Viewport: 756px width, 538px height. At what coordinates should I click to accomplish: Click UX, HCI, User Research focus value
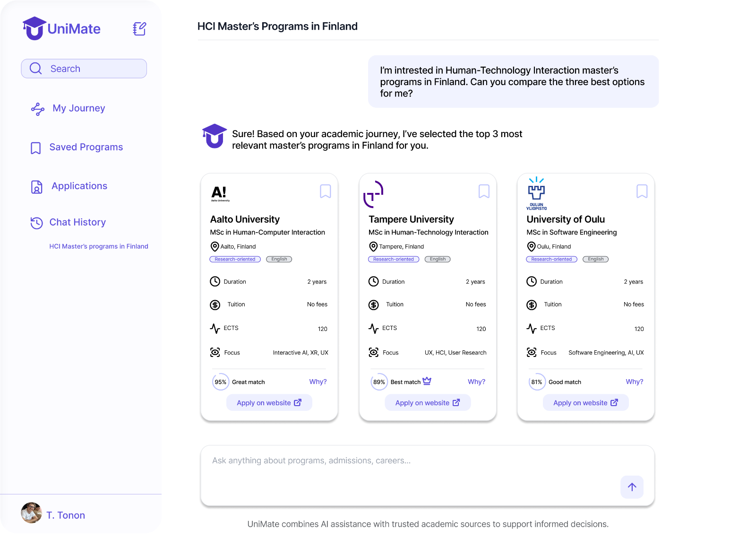tap(455, 353)
